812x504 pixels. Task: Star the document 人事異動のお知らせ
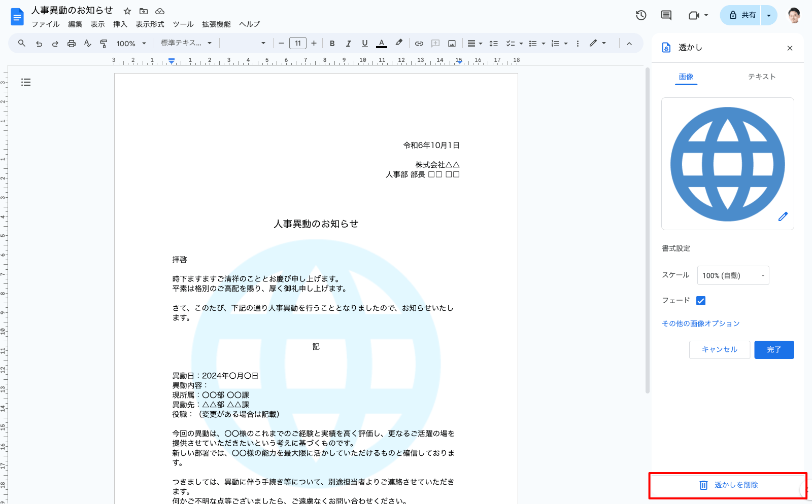(127, 11)
